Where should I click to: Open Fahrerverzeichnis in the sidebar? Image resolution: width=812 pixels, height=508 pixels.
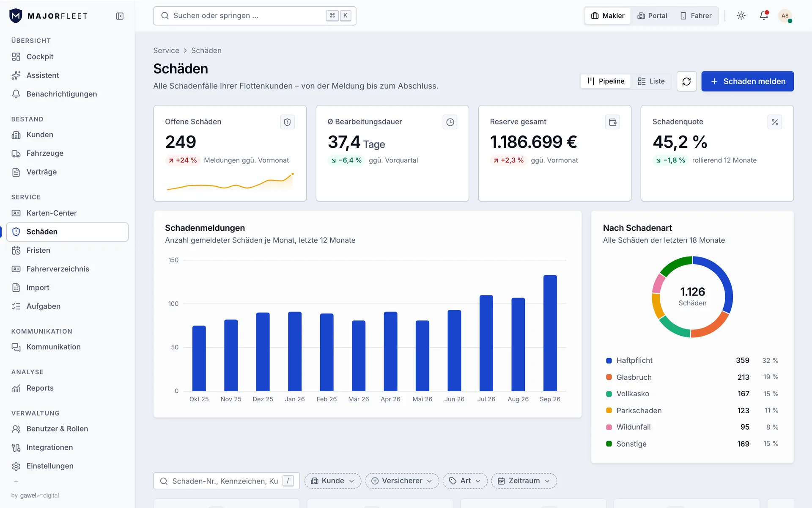click(67, 269)
